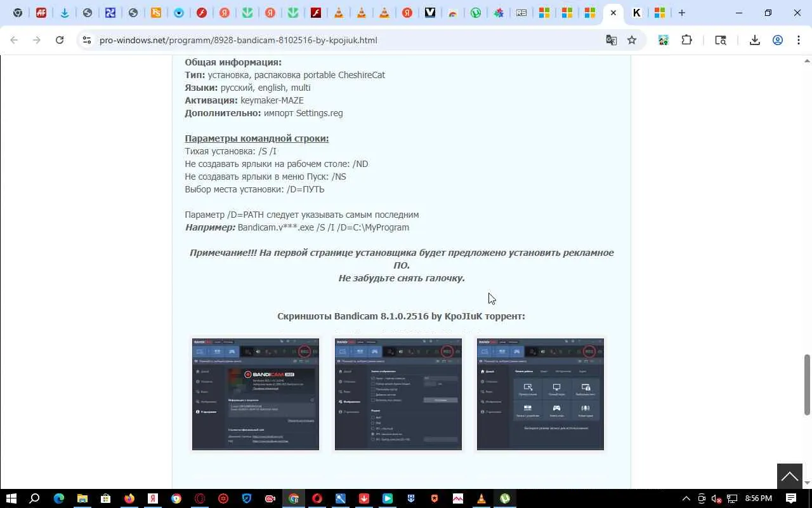The width and height of the screenshot is (812, 508).
Task: Open the Bandicam Home recording modes screenshot thumbnail
Action: click(x=540, y=394)
